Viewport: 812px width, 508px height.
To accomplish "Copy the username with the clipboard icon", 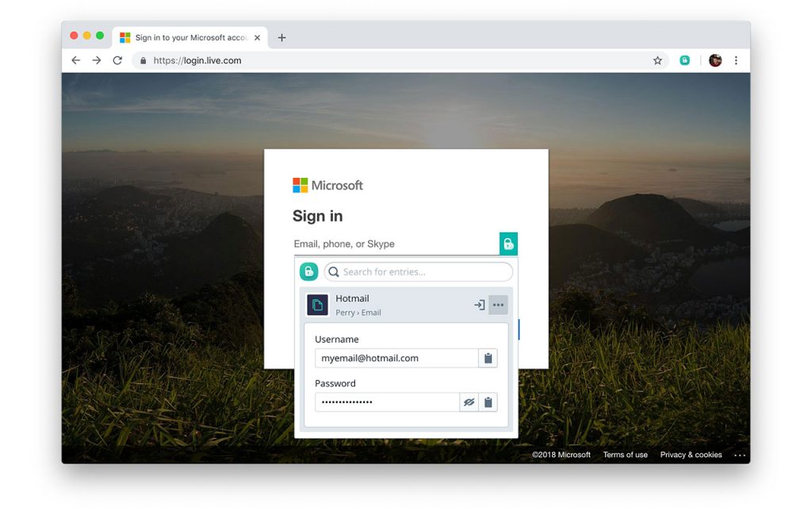I will 488,358.
